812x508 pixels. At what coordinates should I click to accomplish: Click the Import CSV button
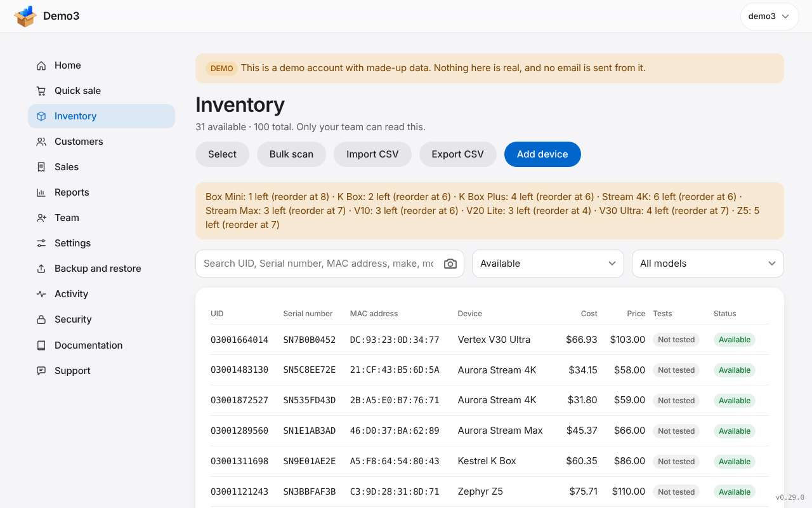tap(372, 154)
